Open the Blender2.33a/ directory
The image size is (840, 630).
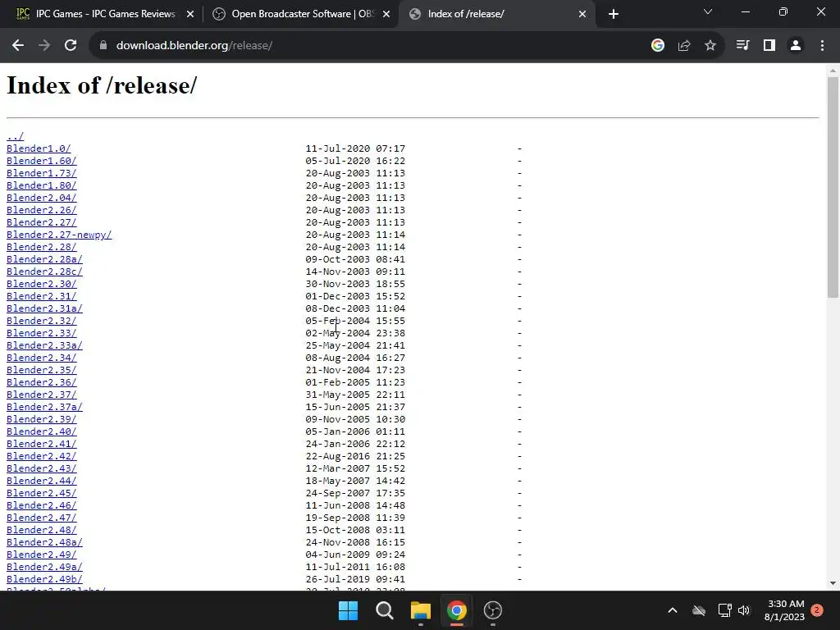click(x=44, y=345)
